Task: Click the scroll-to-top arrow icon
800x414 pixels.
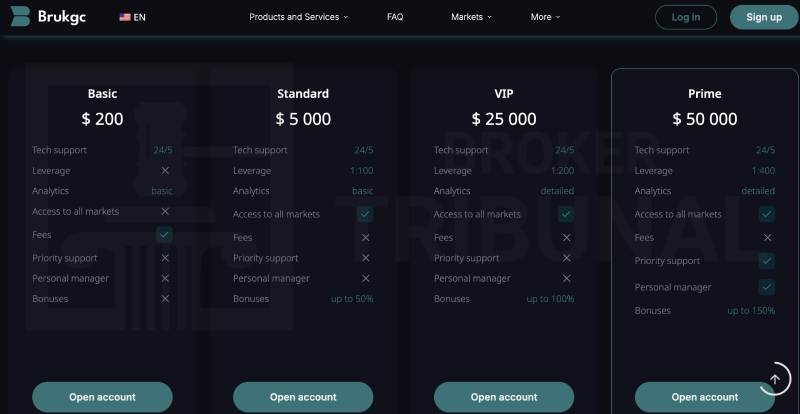Action: [774, 379]
